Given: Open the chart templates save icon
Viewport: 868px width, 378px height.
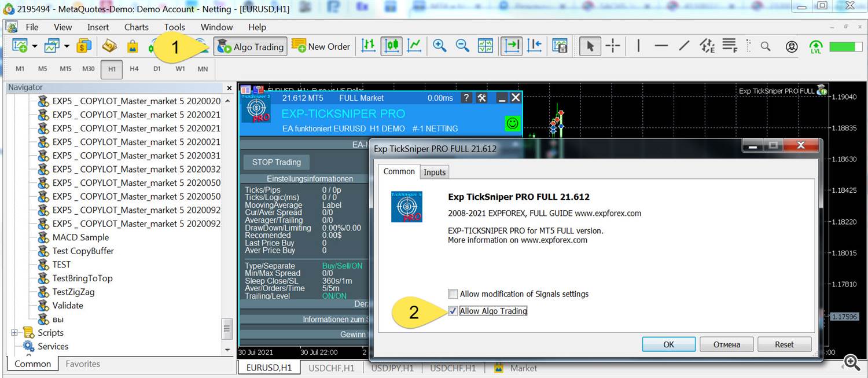Looking at the screenshot, I should click(560, 46).
